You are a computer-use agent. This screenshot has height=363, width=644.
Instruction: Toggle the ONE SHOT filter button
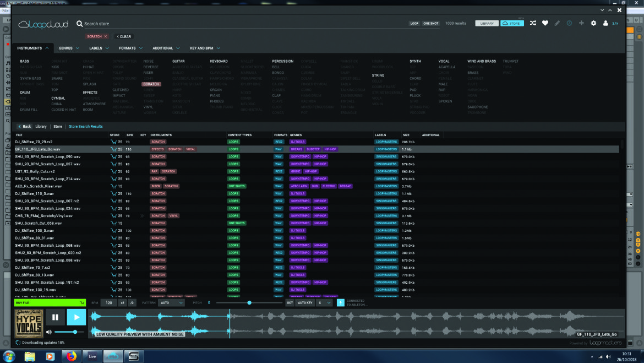pos(431,24)
